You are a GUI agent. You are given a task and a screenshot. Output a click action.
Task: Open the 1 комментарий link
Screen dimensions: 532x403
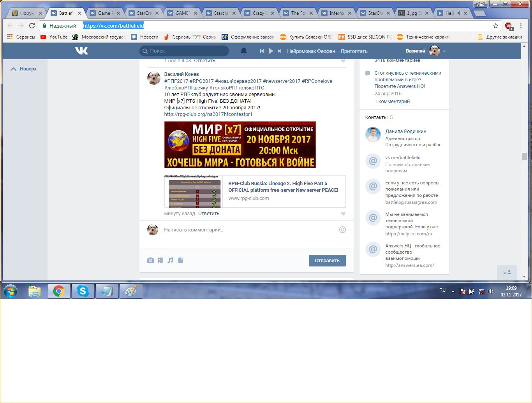click(x=392, y=101)
